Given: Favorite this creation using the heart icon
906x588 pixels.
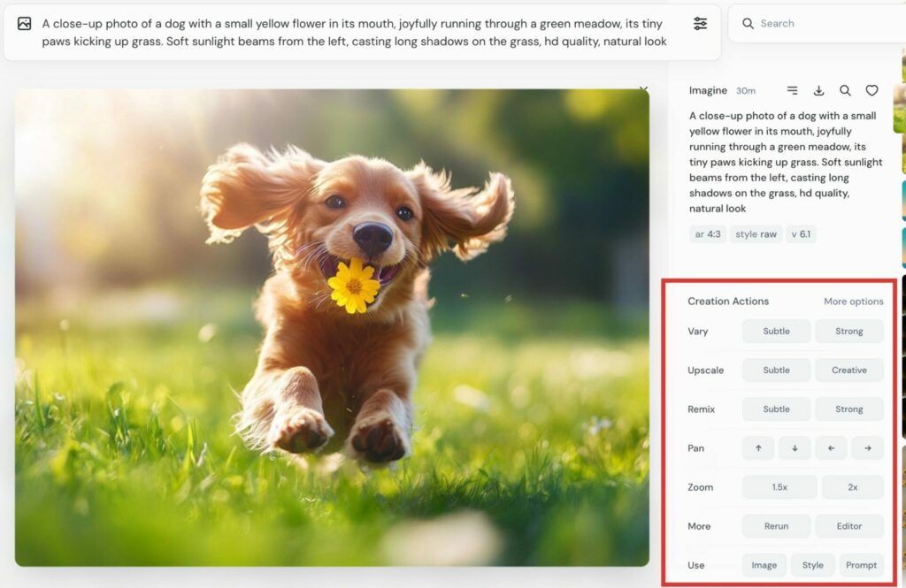Looking at the screenshot, I should 872,90.
